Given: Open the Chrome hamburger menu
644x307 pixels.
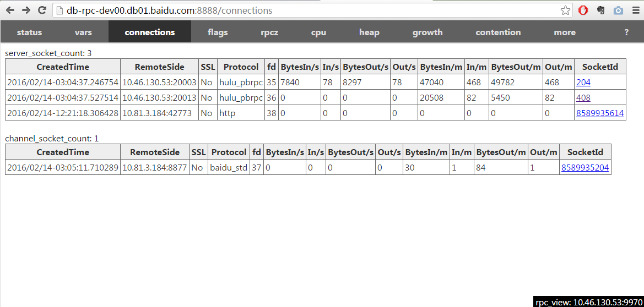Looking at the screenshot, I should coord(635,10).
